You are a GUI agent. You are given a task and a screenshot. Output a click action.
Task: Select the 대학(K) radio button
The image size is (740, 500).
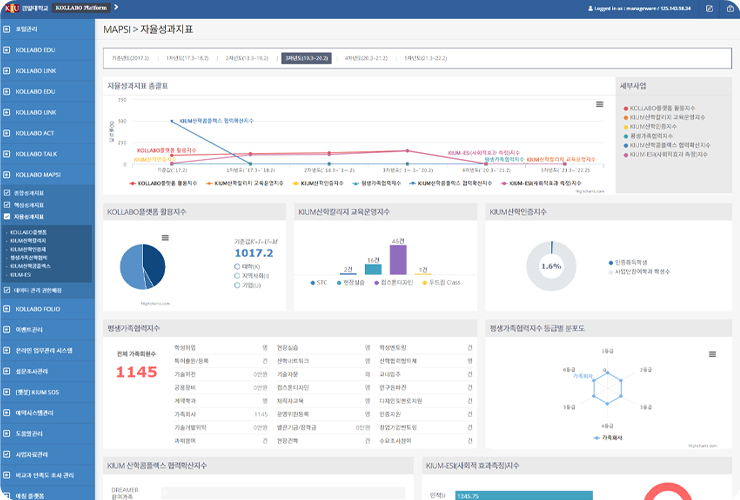pyautogui.click(x=237, y=267)
